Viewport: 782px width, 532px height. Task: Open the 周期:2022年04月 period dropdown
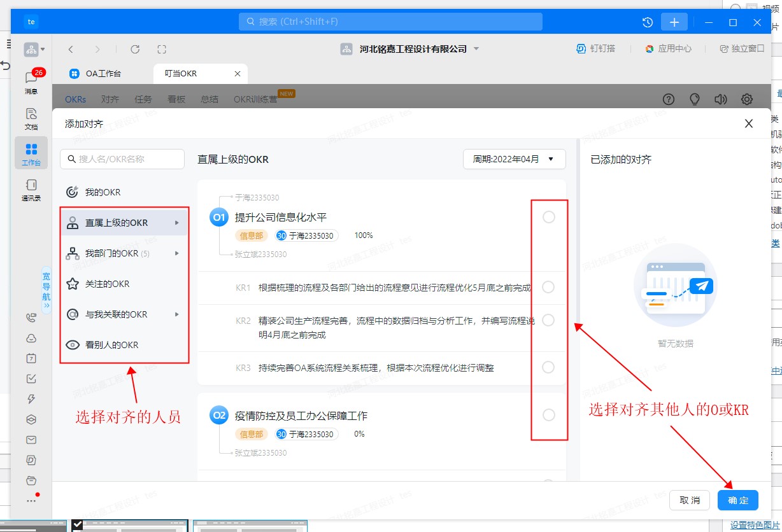(x=514, y=159)
